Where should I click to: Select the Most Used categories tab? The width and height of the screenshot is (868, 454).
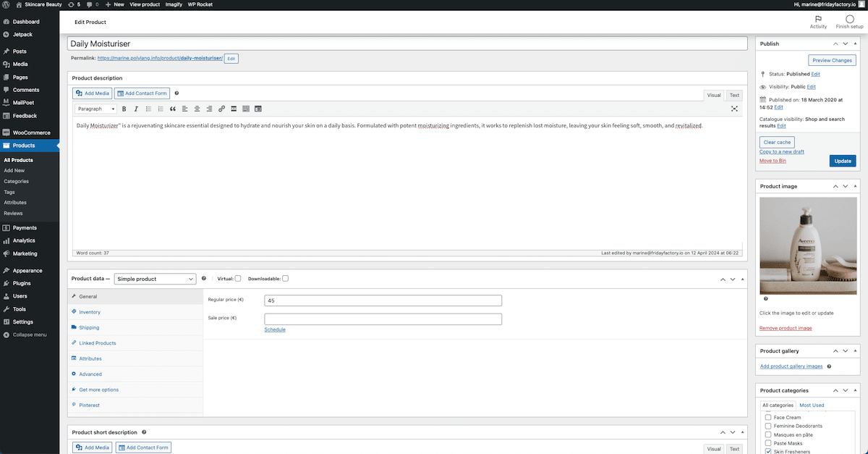pyautogui.click(x=812, y=405)
